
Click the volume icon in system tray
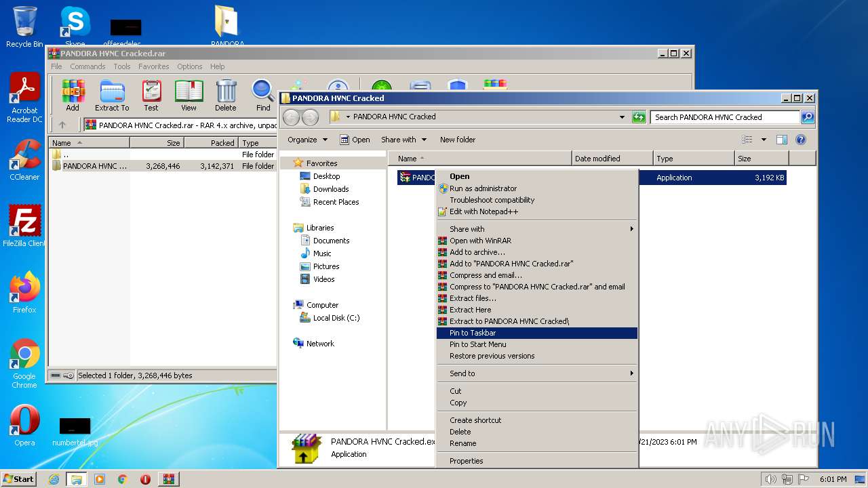tap(771, 479)
